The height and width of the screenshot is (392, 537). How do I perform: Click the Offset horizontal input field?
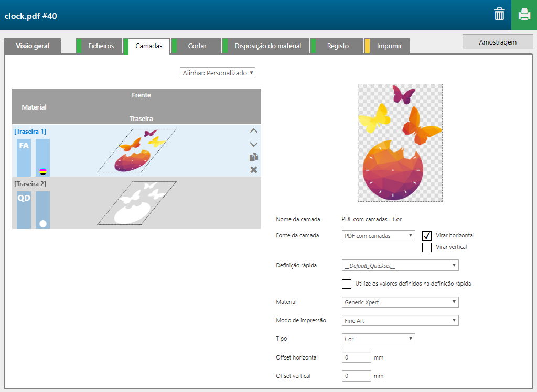pyautogui.click(x=356, y=357)
